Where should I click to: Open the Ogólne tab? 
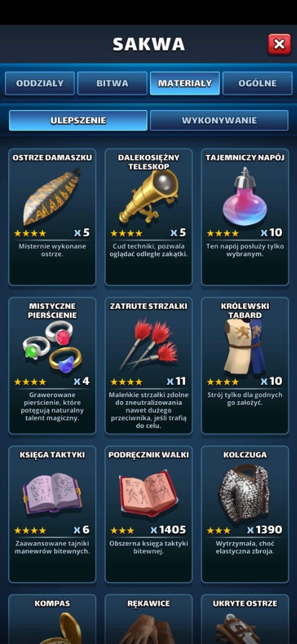(257, 84)
